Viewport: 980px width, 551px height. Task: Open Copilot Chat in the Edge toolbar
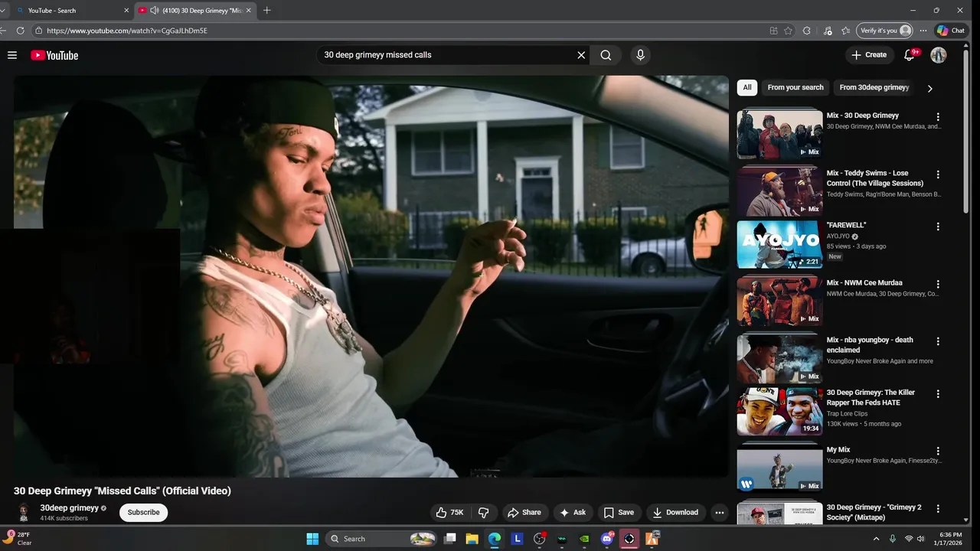click(x=952, y=31)
